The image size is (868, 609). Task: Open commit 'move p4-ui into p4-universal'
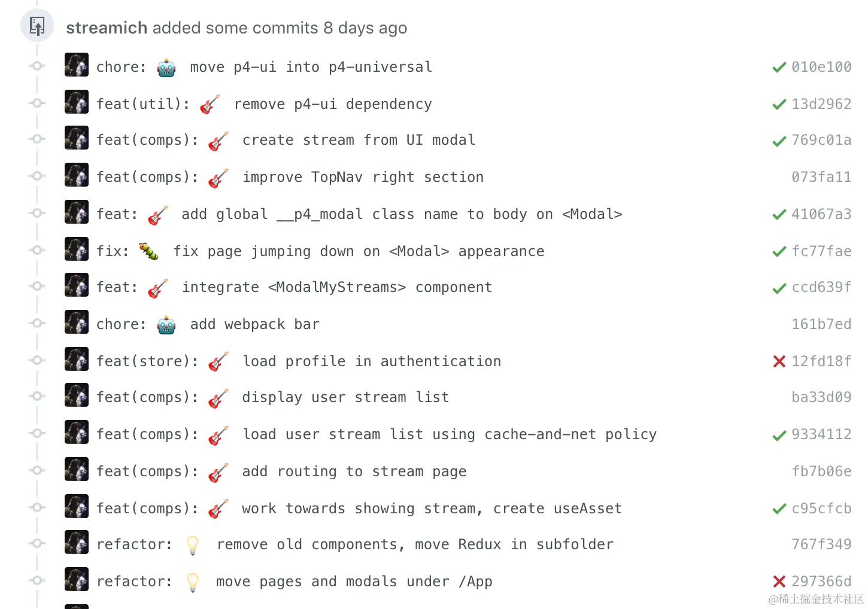point(311,67)
